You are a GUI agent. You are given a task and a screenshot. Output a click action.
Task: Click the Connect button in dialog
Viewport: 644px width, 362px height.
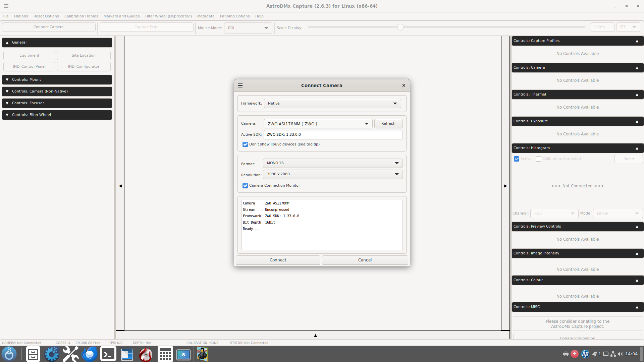tap(278, 260)
